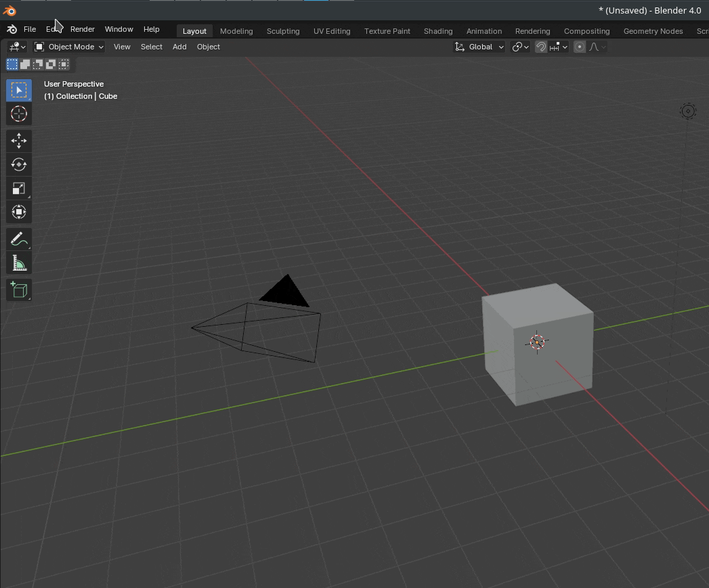
Task: Select the Select Box tool
Action: pyautogui.click(x=19, y=91)
